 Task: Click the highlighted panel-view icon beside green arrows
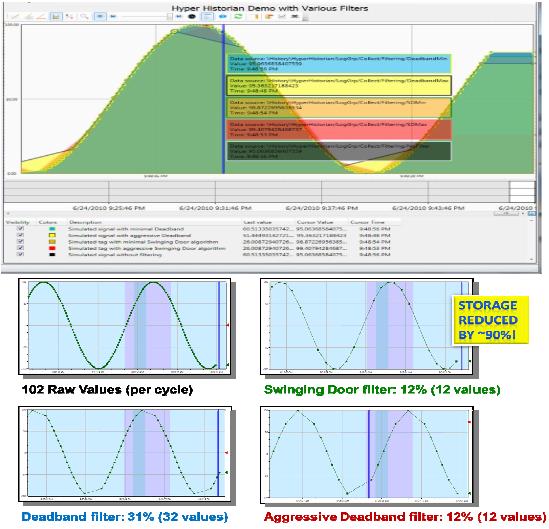(207, 16)
